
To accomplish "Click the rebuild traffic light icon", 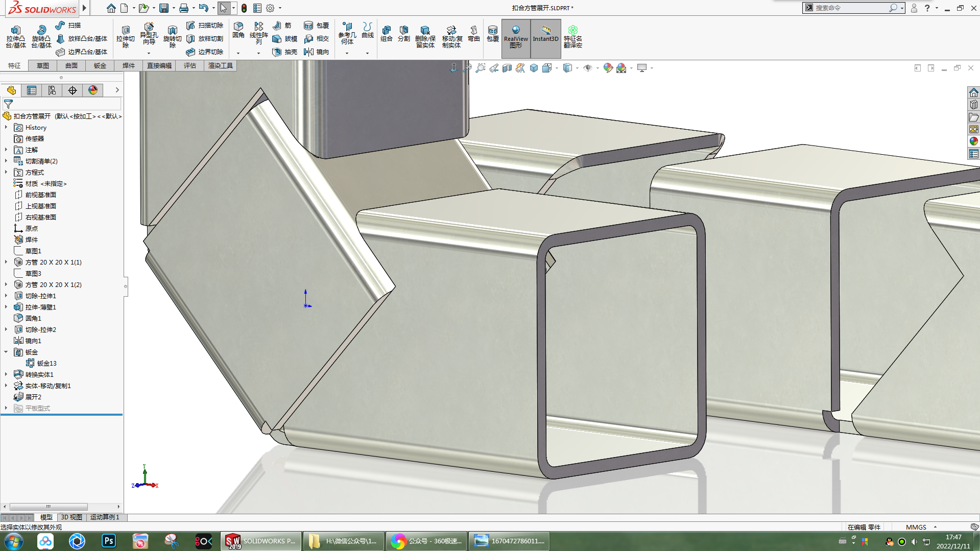I will [x=244, y=8].
